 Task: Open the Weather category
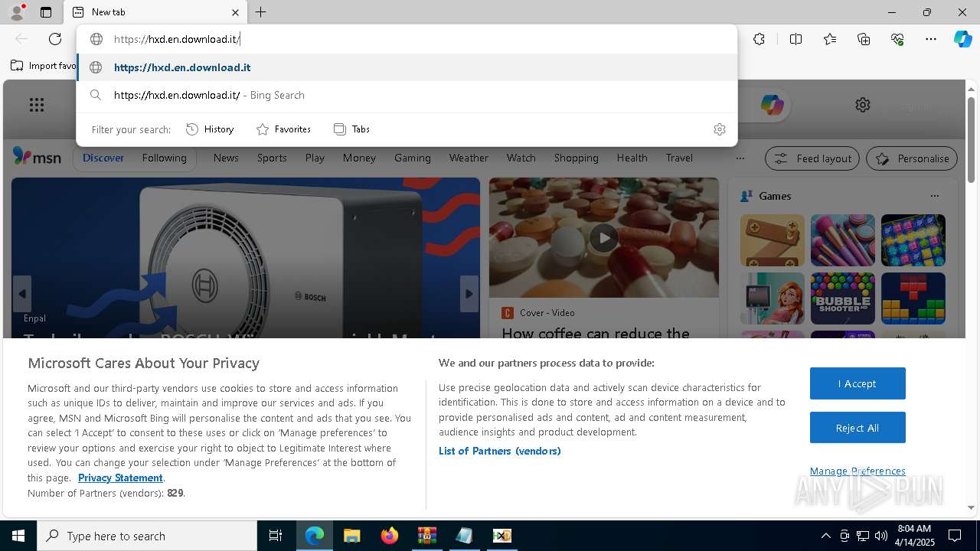(x=469, y=158)
